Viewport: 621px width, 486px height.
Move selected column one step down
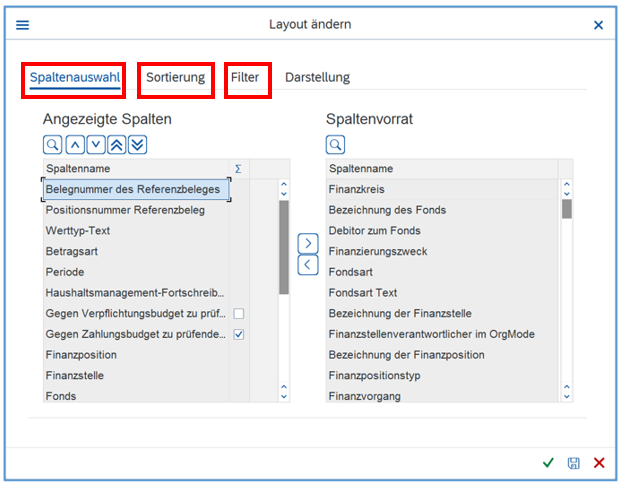pos(95,145)
